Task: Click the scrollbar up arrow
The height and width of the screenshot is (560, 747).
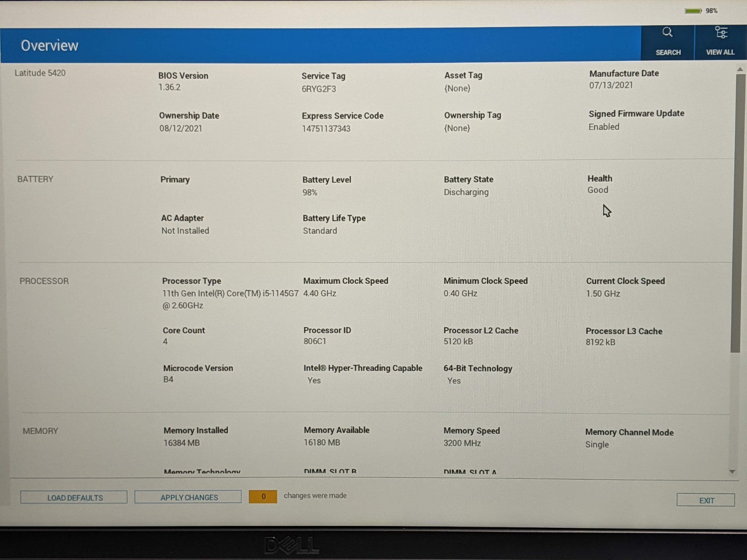Action: pos(740,70)
